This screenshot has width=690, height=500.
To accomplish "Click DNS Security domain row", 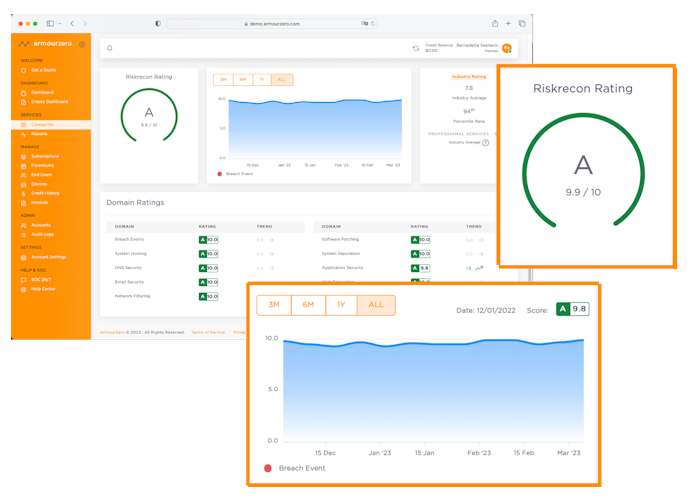I will tap(206, 268).
